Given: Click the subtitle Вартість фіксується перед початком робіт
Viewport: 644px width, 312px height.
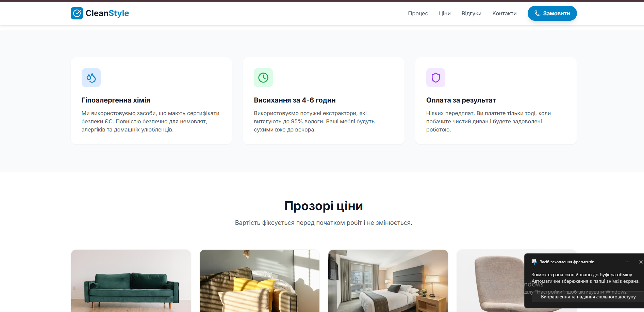Looking at the screenshot, I should pos(324,223).
